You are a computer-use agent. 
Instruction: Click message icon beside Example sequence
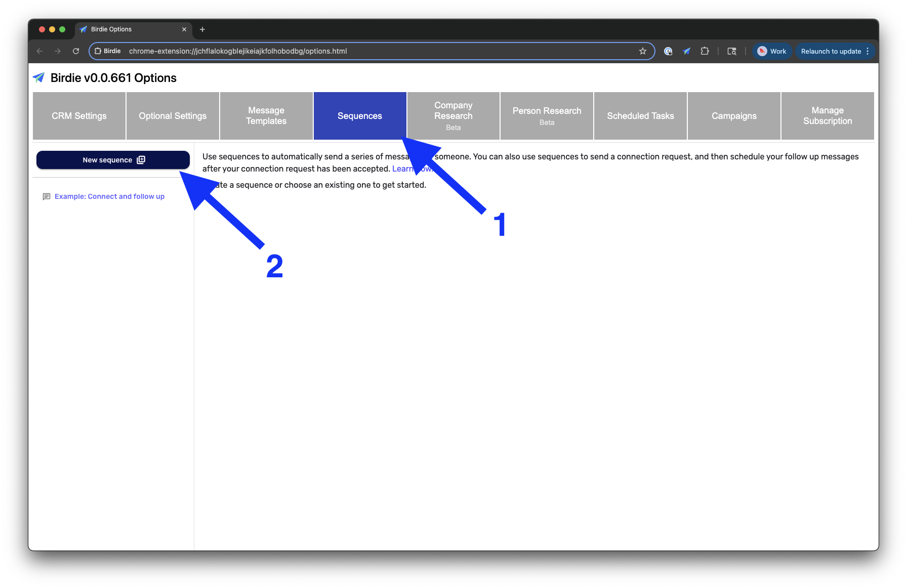tap(47, 196)
